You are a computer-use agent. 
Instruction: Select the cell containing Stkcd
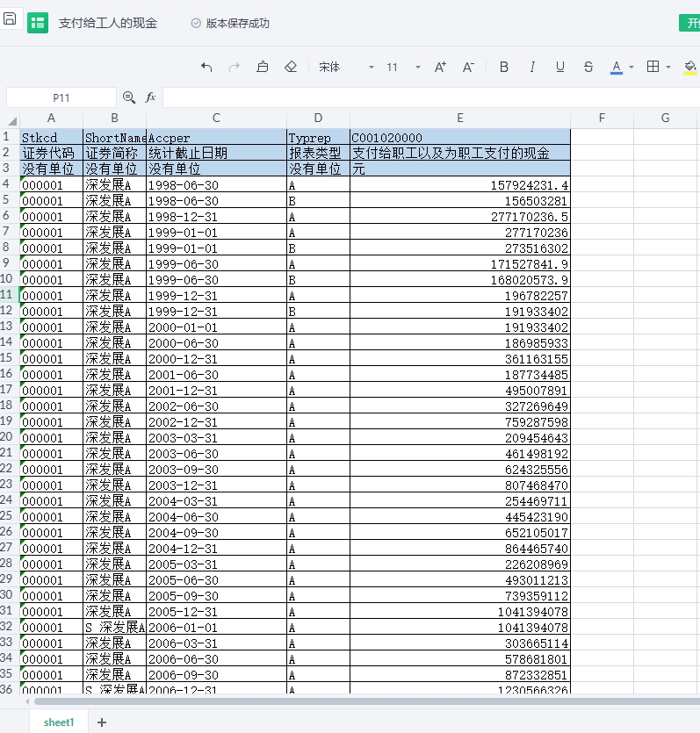[x=51, y=138]
